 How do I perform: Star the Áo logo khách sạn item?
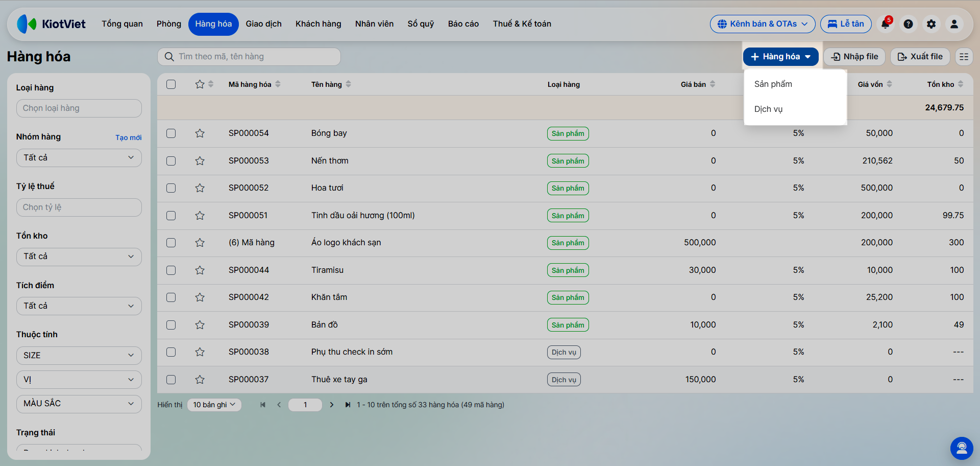coord(200,243)
